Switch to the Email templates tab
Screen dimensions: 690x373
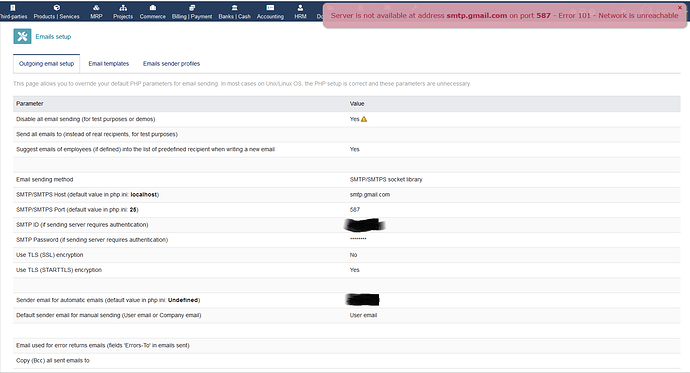(x=109, y=64)
